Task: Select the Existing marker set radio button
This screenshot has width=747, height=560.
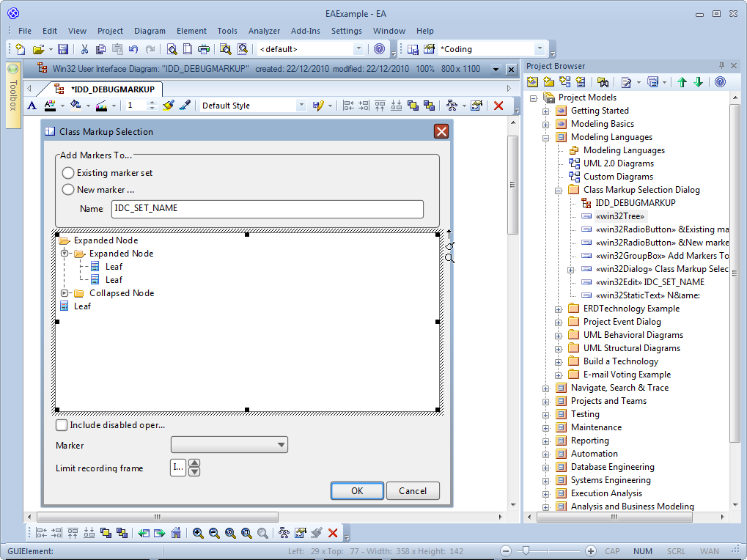Action: coord(67,173)
